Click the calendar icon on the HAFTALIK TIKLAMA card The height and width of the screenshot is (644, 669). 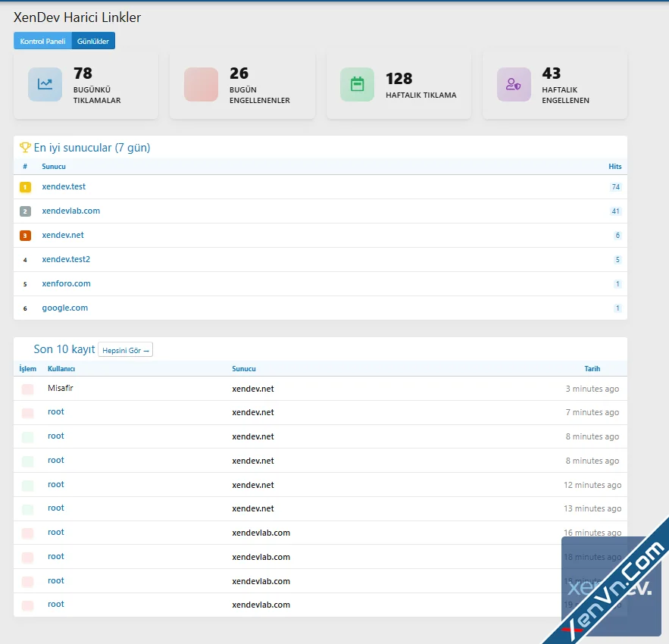pyautogui.click(x=357, y=83)
